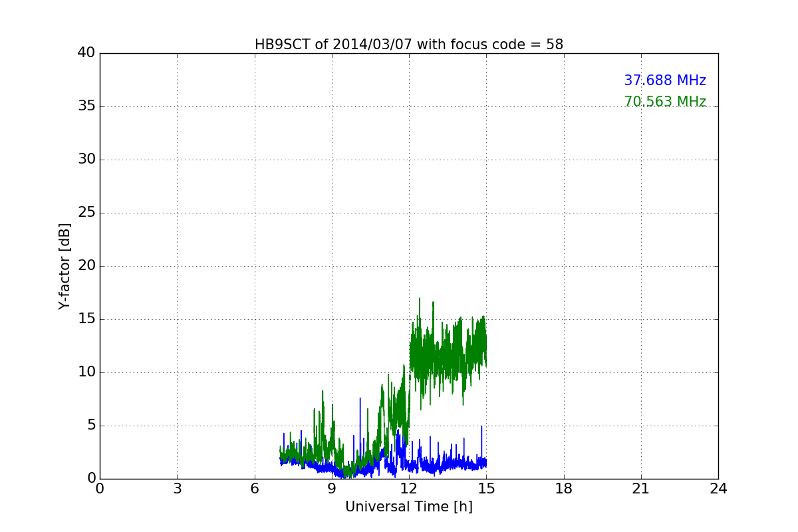The width and height of the screenshot is (798, 532).
Task: Click the x-axis tick label '9'
Action: [x=332, y=489]
